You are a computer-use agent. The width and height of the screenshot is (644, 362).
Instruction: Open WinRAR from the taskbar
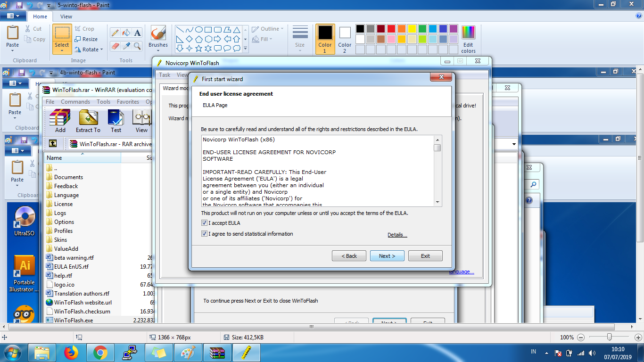pos(217,353)
